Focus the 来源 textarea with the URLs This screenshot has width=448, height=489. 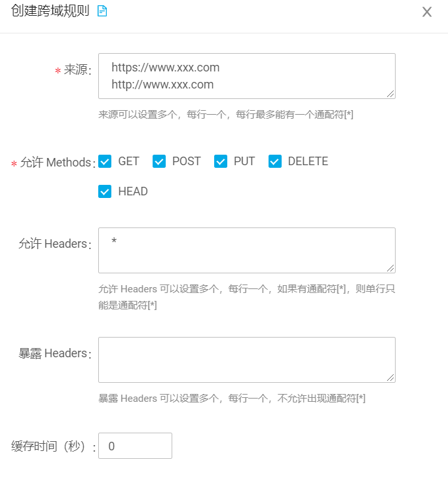pos(246,75)
